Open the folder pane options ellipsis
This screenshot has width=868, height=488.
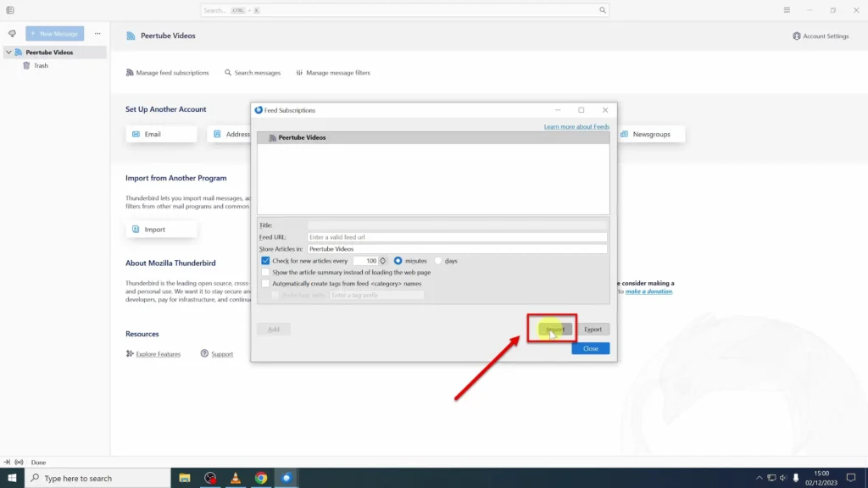tap(97, 34)
